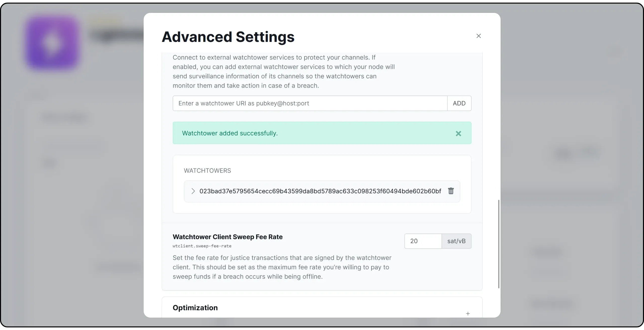Click the sat/vB unit label
The width and height of the screenshot is (644, 330).
[456, 241]
